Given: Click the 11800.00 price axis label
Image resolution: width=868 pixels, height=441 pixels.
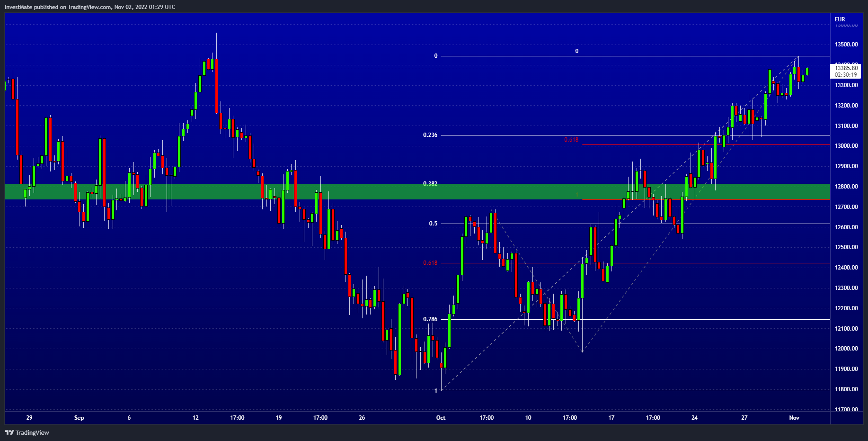Looking at the screenshot, I should pyautogui.click(x=846, y=389).
